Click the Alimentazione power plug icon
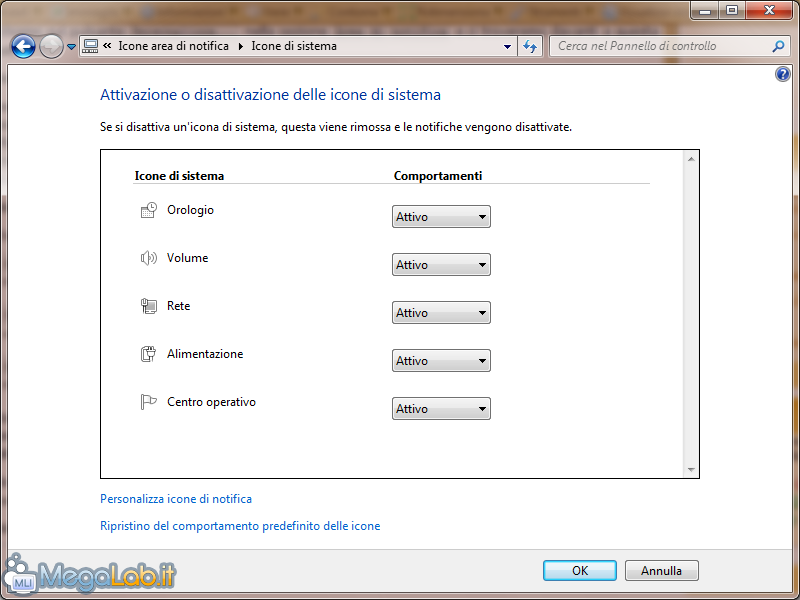Viewport: 800px width, 600px height. click(148, 354)
